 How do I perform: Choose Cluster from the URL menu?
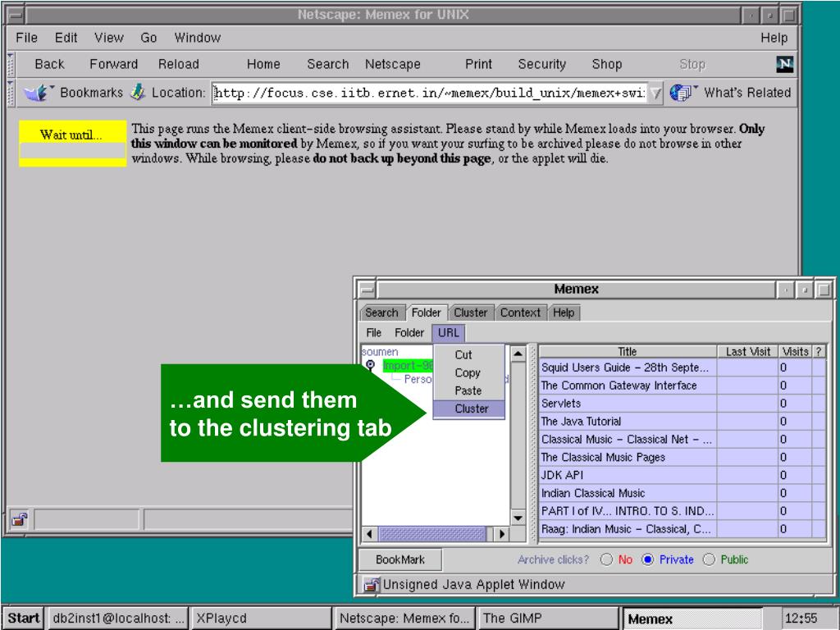click(x=468, y=409)
